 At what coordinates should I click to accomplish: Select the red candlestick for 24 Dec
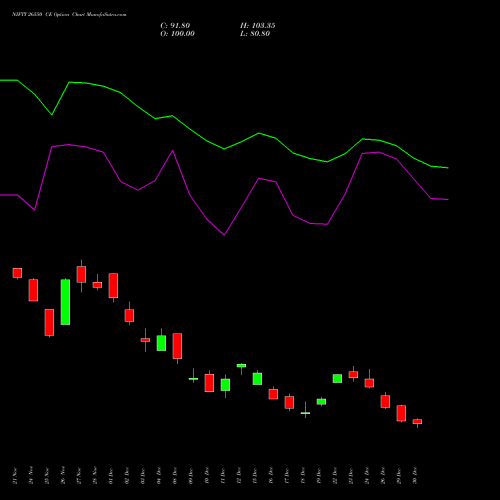click(369, 383)
